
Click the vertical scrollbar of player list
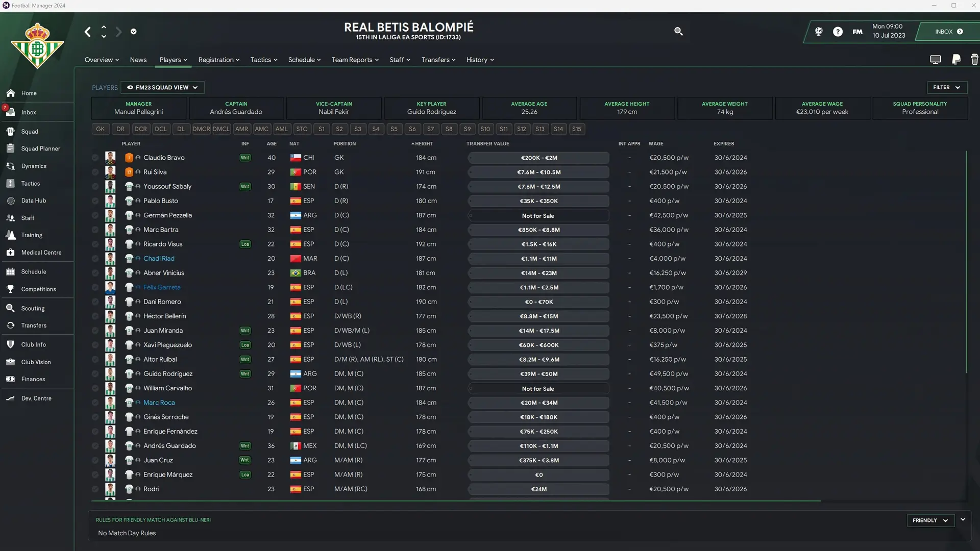[966, 261]
